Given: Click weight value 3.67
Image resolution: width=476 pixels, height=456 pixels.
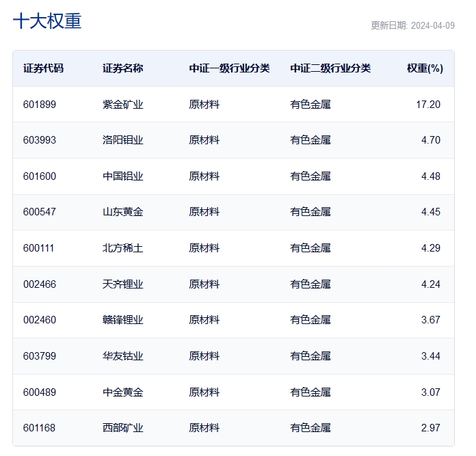Looking at the screenshot, I should click(431, 320).
